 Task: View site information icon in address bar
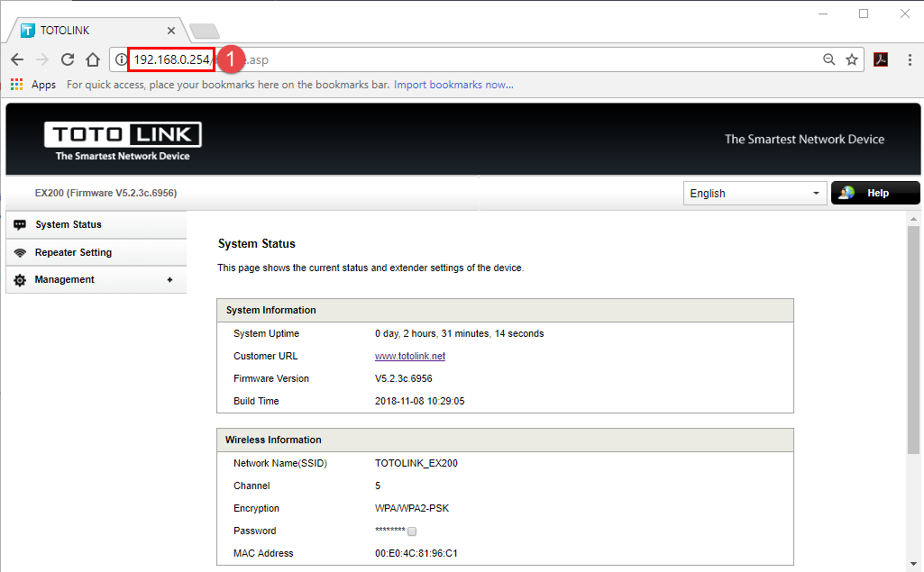121,59
